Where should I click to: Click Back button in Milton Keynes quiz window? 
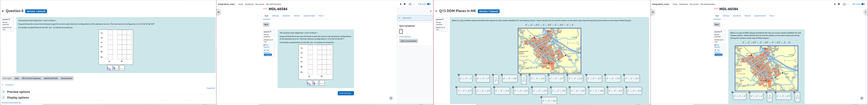[x=717, y=25]
